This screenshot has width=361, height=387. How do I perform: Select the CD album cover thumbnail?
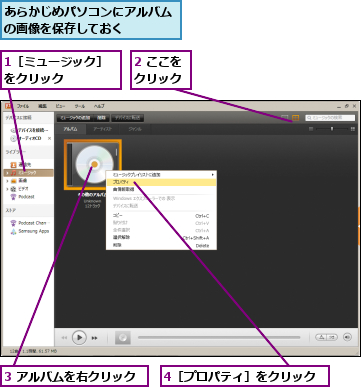pos(93,165)
